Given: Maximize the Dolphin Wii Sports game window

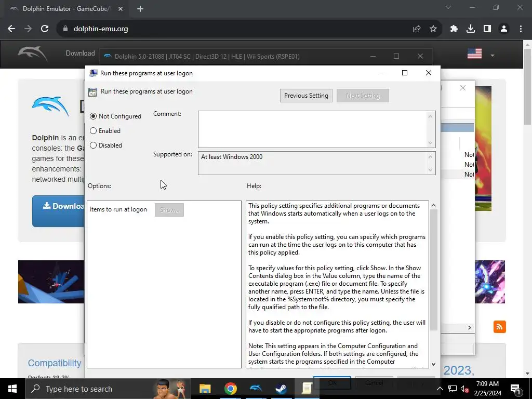Looking at the screenshot, I should (x=396, y=56).
